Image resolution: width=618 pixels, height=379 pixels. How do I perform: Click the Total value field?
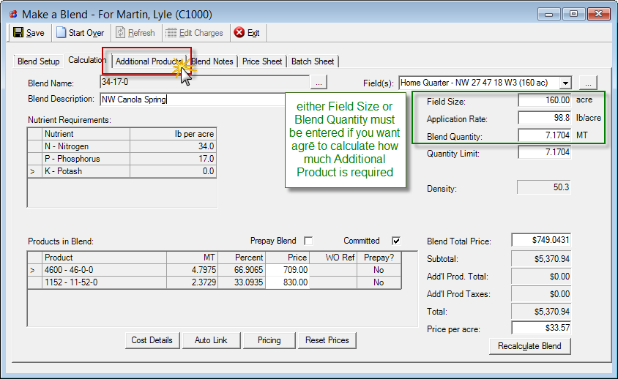(x=541, y=312)
